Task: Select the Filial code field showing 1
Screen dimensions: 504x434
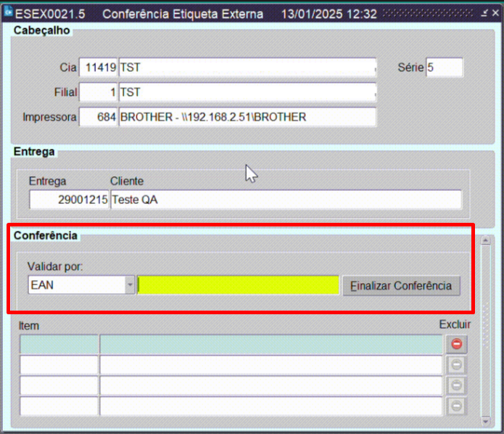Action: click(99, 93)
